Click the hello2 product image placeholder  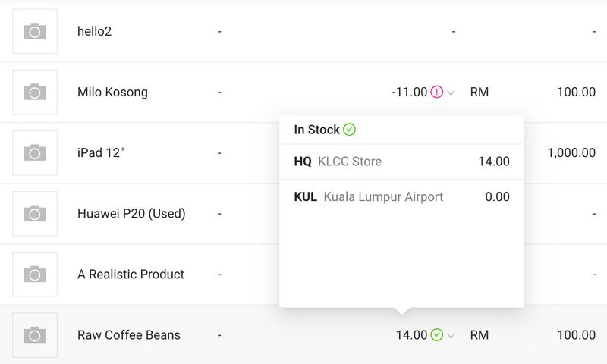coord(35,32)
